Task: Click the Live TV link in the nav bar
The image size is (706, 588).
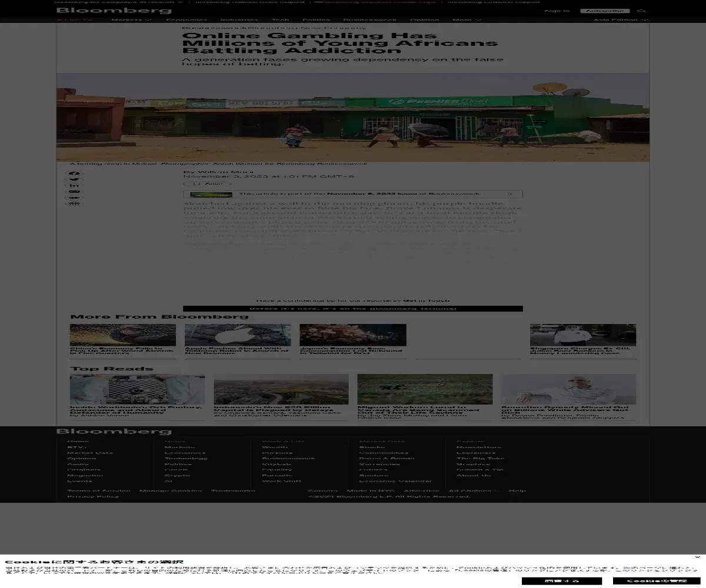Action: click(x=75, y=20)
